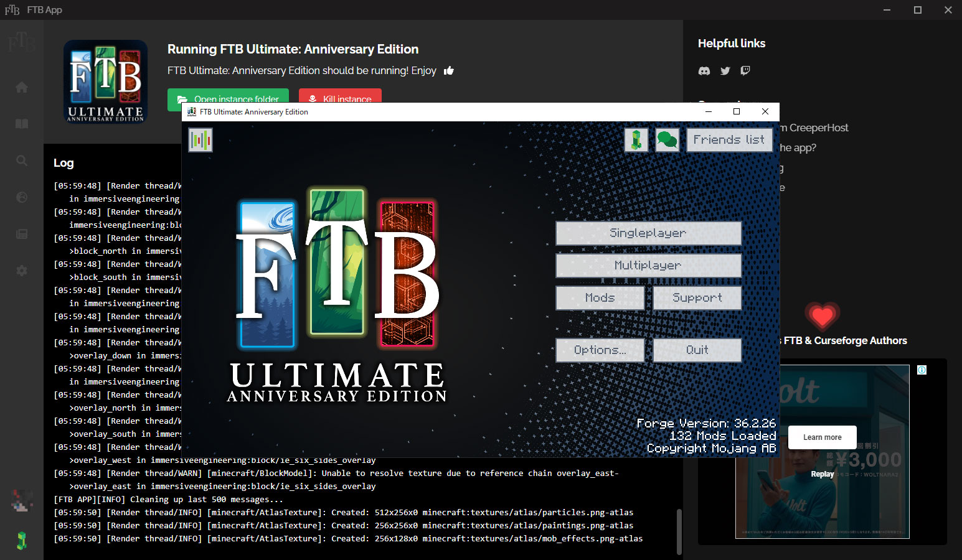Screen dimensions: 962x560
Task: Open the settings gear in the sidebar
Action: click(22, 271)
